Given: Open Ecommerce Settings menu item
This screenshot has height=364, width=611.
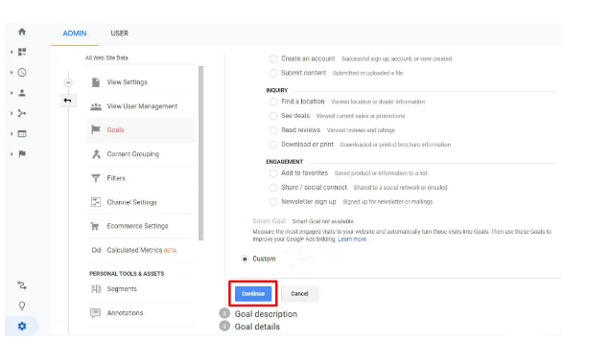Looking at the screenshot, I should pos(141,226).
